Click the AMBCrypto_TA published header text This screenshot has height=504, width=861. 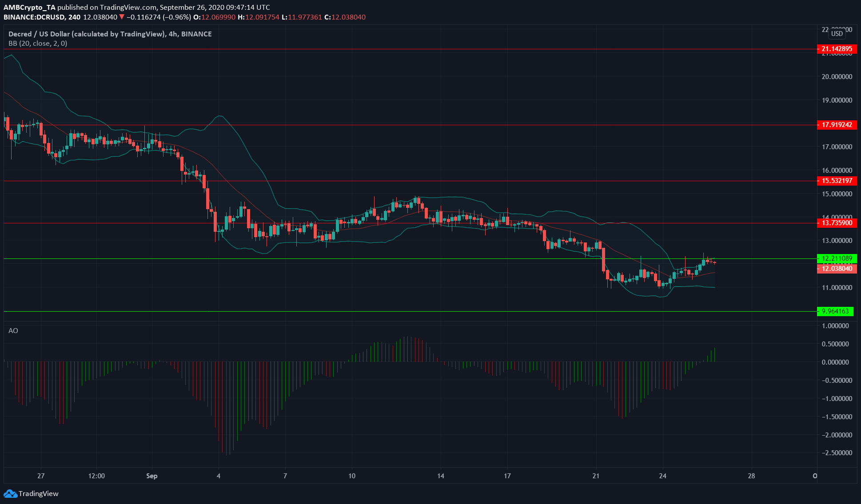click(136, 8)
